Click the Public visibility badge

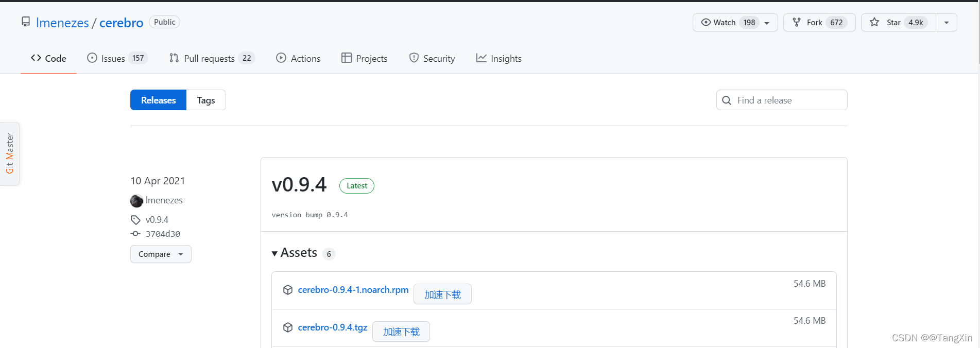[x=165, y=22]
